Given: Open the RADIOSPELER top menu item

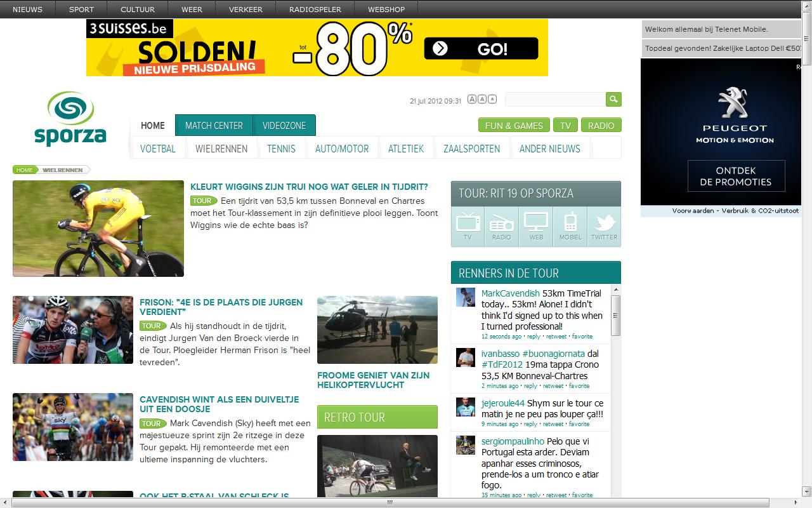Looking at the screenshot, I should click(x=315, y=9).
